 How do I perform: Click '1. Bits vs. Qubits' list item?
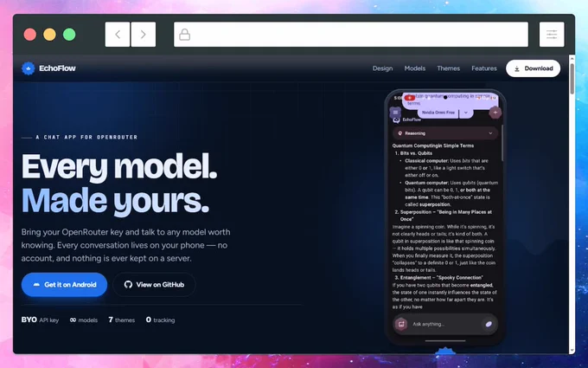coord(413,153)
